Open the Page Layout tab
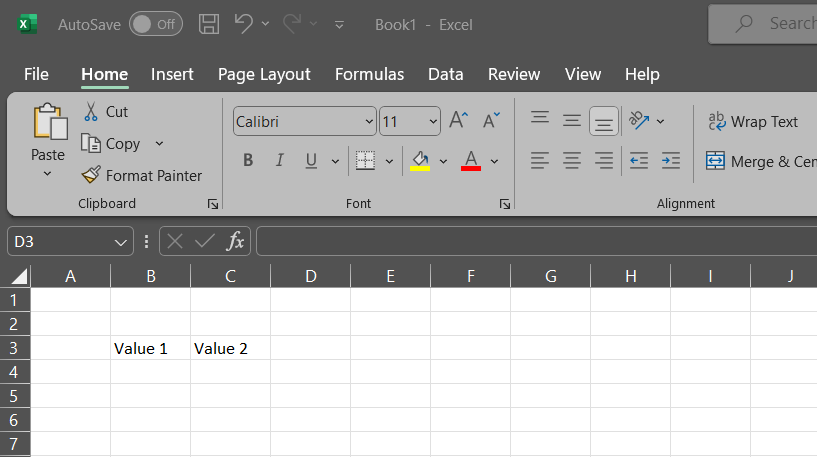 pos(264,75)
